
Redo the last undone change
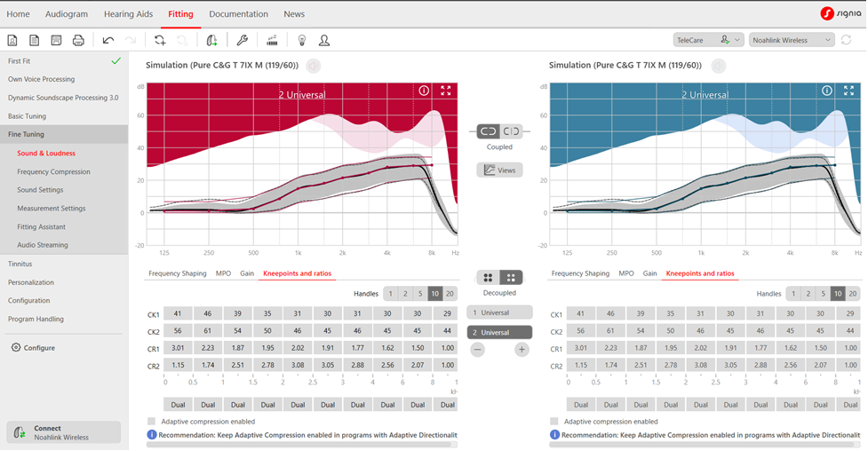tap(130, 41)
